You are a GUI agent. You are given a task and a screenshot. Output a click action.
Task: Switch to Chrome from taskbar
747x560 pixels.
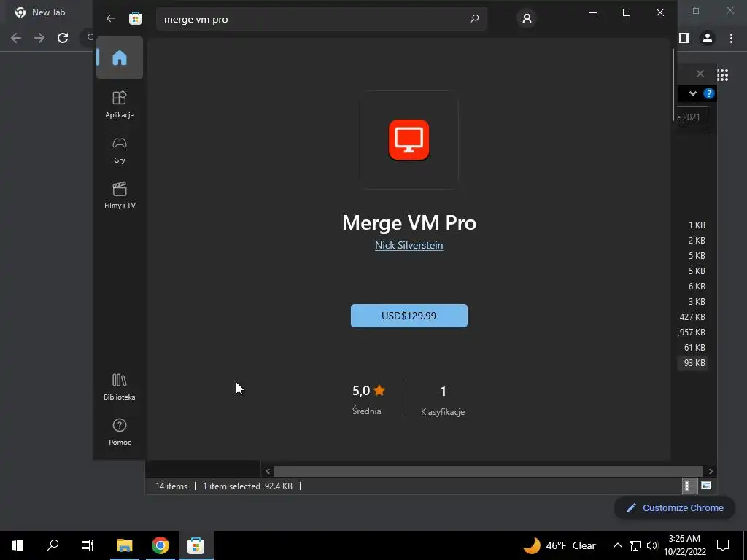click(160, 545)
